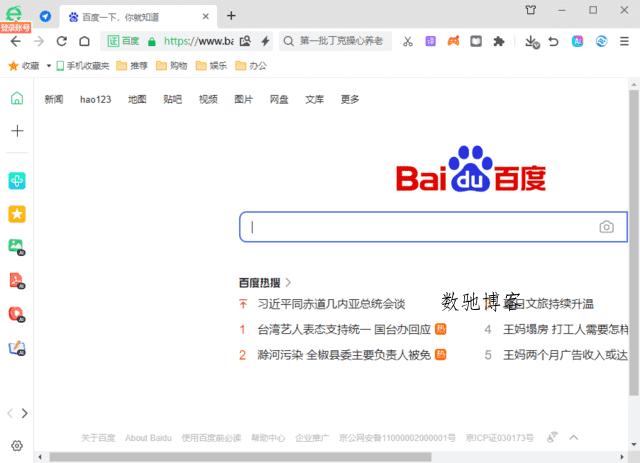Click the horizontal scrollbar thumb
The height and width of the screenshot is (463, 640).
(x=240, y=457)
